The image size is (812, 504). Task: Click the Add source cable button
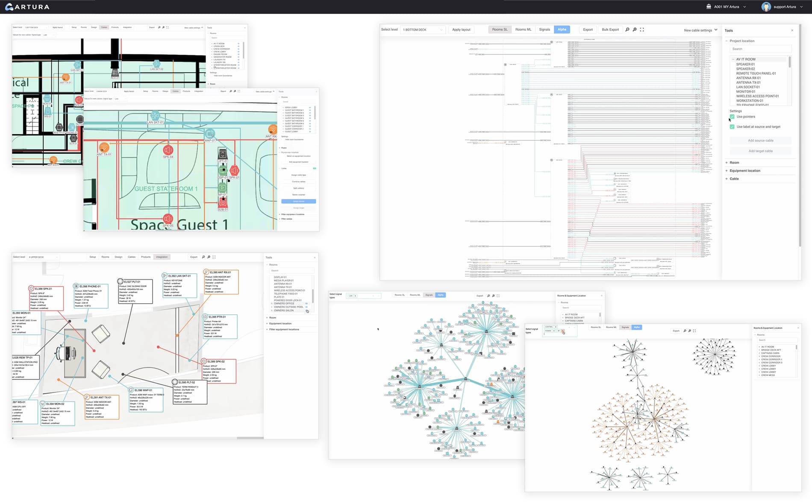[760, 140]
